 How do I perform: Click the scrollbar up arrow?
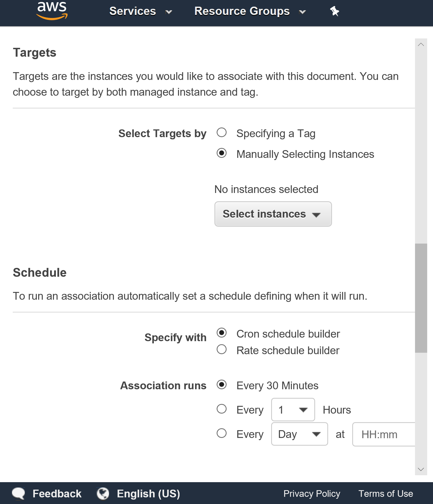pos(421,45)
